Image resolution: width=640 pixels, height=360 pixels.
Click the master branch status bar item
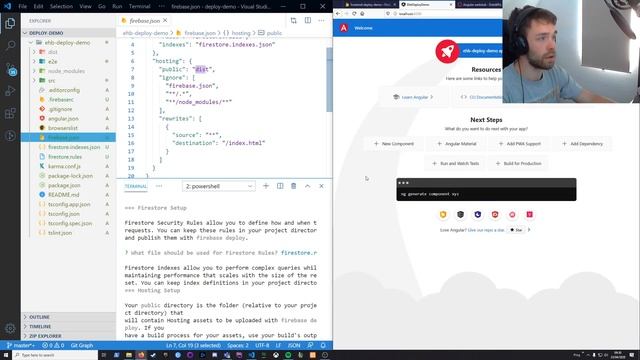[x=20, y=345]
